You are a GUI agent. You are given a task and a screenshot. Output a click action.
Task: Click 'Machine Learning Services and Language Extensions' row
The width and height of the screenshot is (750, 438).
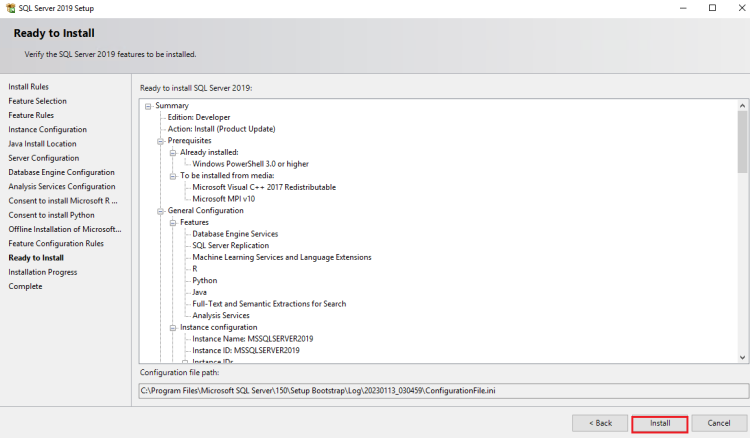point(282,258)
